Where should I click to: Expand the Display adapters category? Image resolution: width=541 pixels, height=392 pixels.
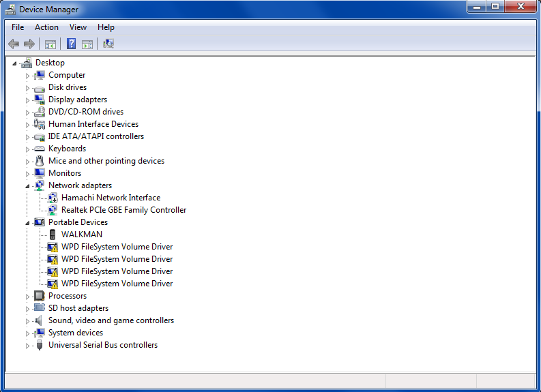28,100
